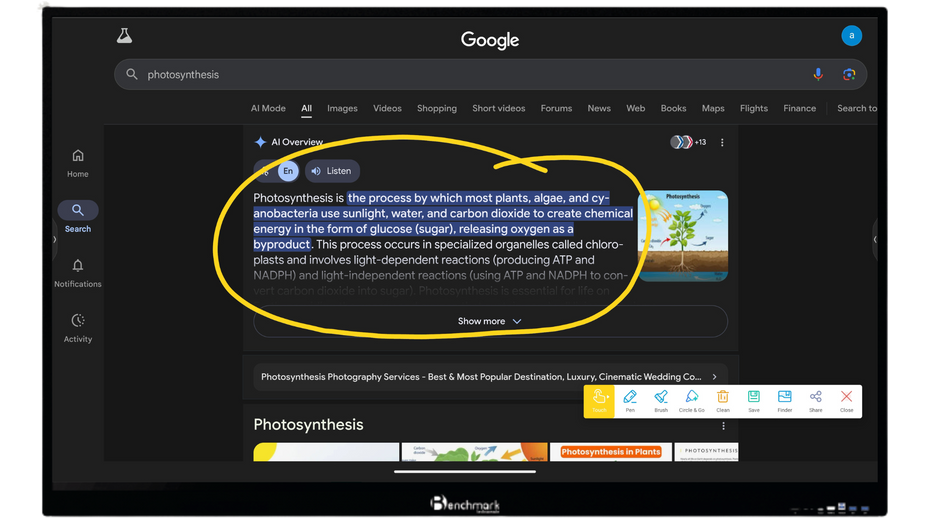Open the Finance tab
Image resolution: width=930 pixels, height=523 pixels.
coord(800,109)
